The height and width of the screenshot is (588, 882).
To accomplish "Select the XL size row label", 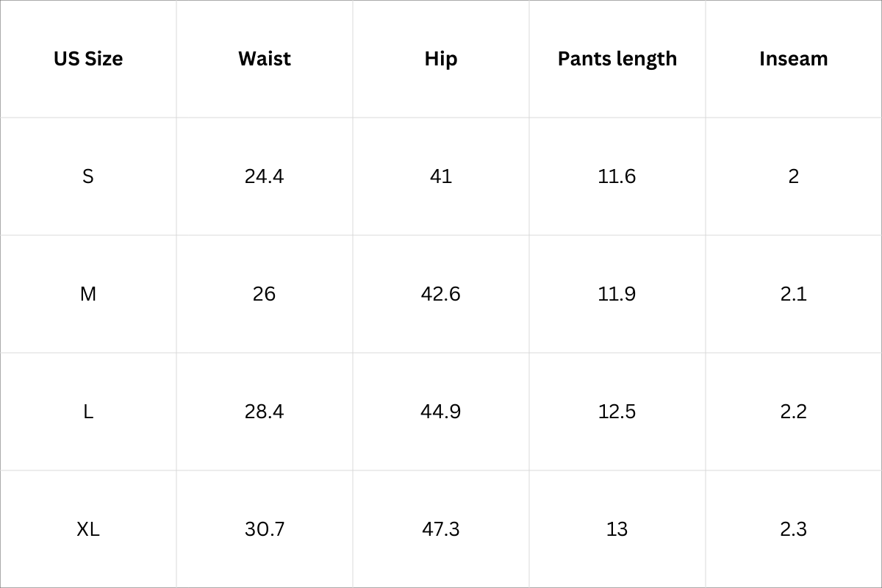I will tap(88, 529).
